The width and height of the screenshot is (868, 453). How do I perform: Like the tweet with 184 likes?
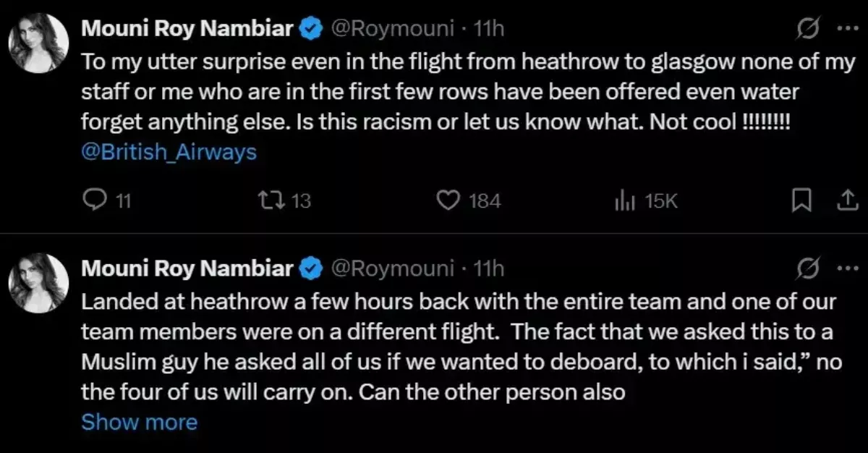click(x=448, y=200)
